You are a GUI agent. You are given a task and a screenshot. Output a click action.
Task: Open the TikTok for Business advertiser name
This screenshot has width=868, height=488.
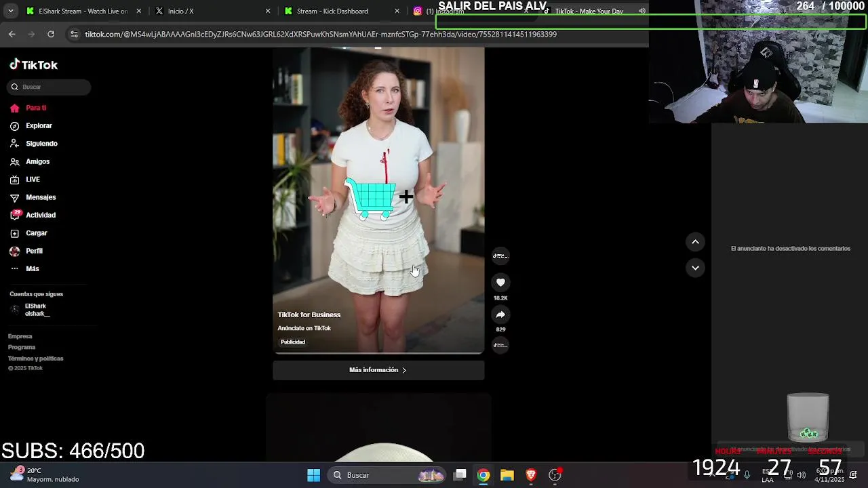(309, 314)
